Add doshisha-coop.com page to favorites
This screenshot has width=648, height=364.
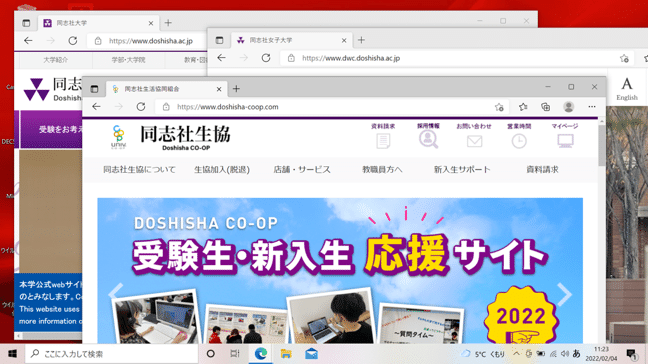coord(499,107)
